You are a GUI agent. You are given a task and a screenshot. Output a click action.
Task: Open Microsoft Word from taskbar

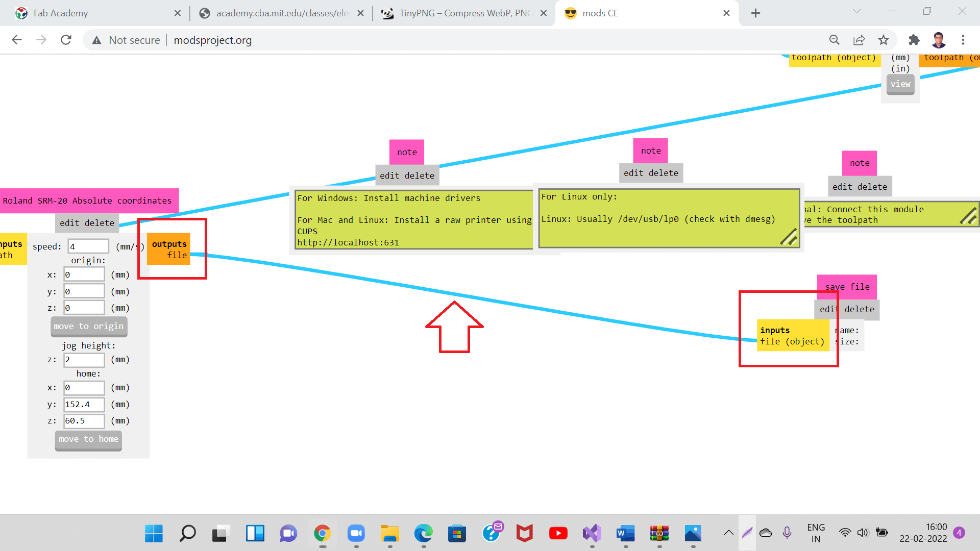coord(625,534)
